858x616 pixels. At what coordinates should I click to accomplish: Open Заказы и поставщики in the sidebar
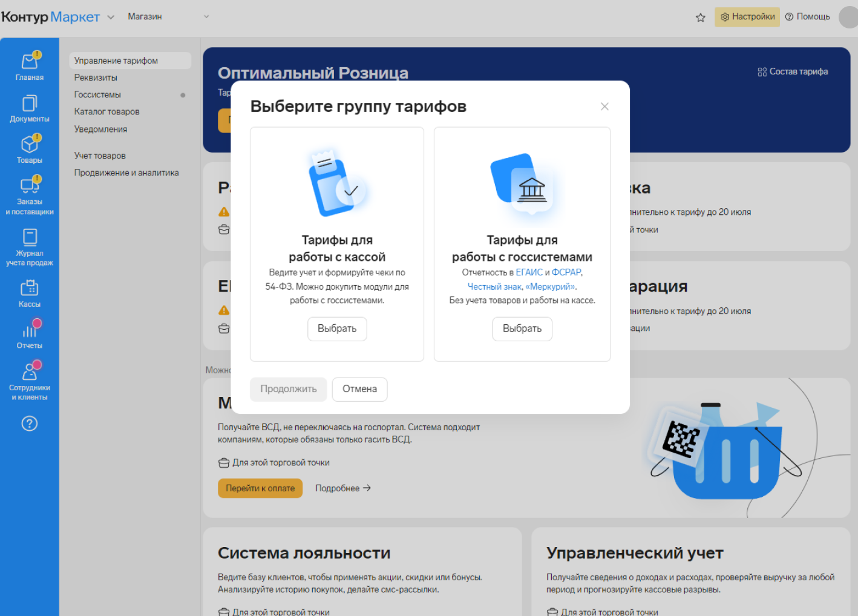coord(30,196)
